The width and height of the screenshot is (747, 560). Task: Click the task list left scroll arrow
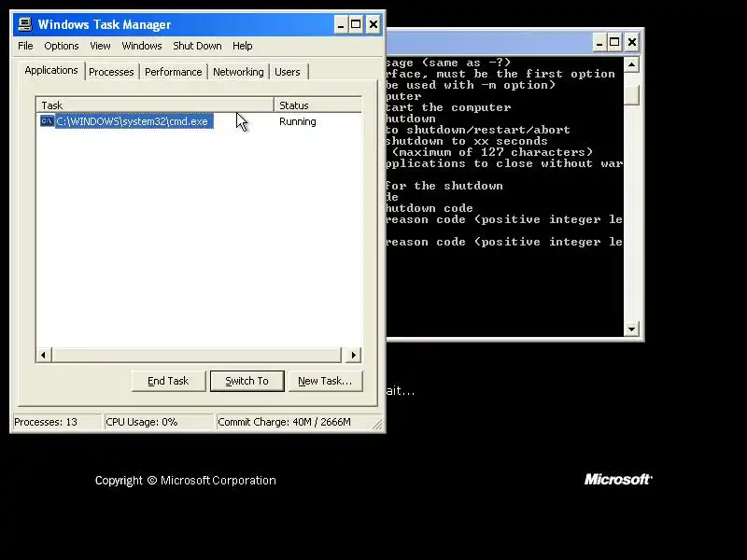click(44, 355)
